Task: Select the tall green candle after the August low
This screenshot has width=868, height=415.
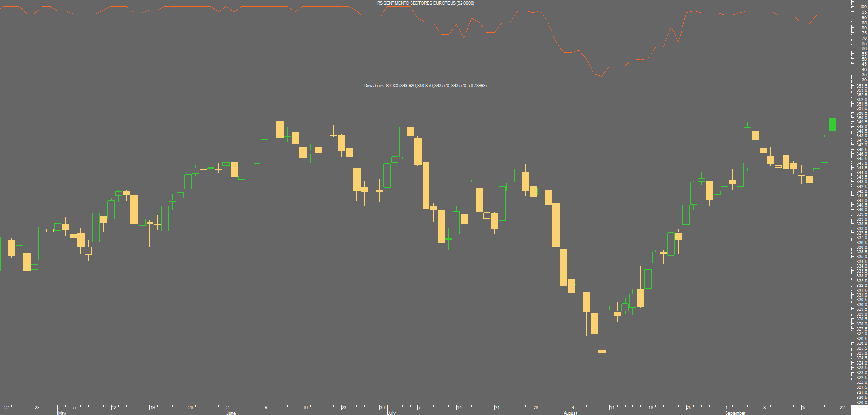Action: point(609,326)
